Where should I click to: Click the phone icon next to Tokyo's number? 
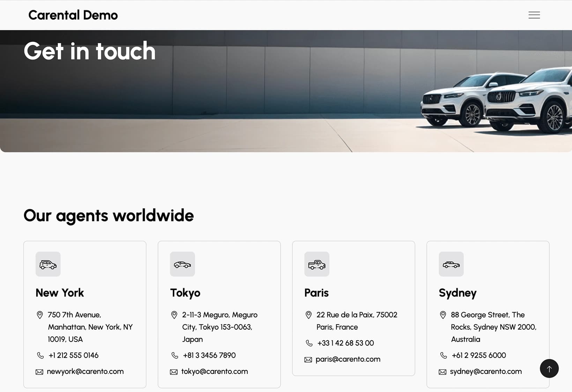point(174,355)
